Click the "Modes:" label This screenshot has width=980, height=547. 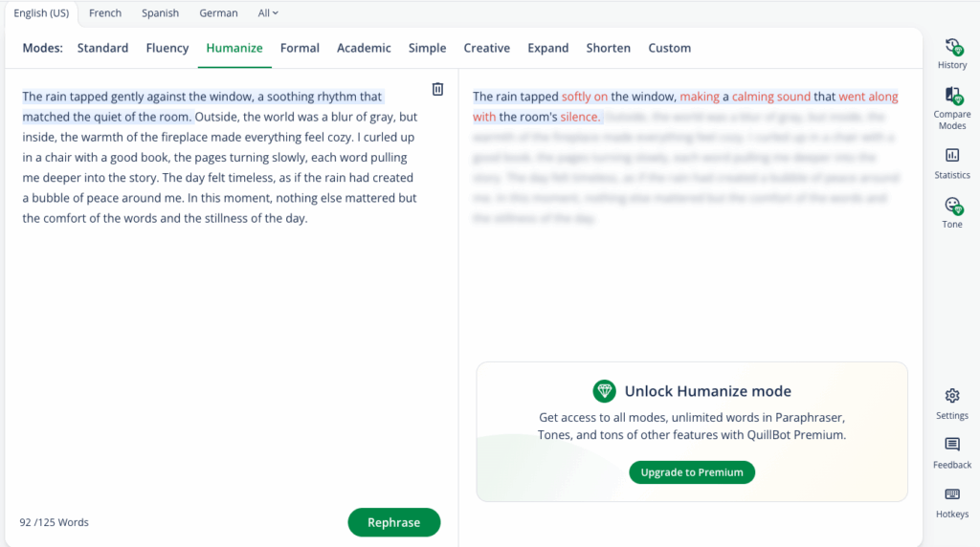pyautogui.click(x=42, y=48)
